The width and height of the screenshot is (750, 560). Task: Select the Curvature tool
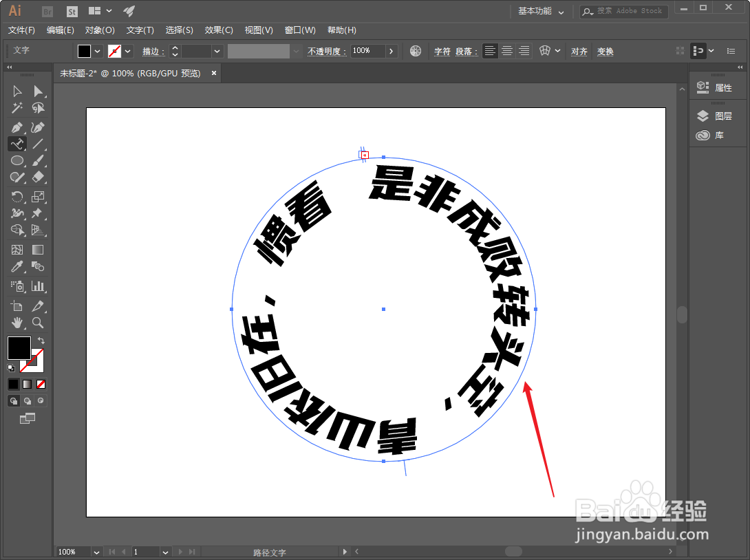pyautogui.click(x=38, y=127)
